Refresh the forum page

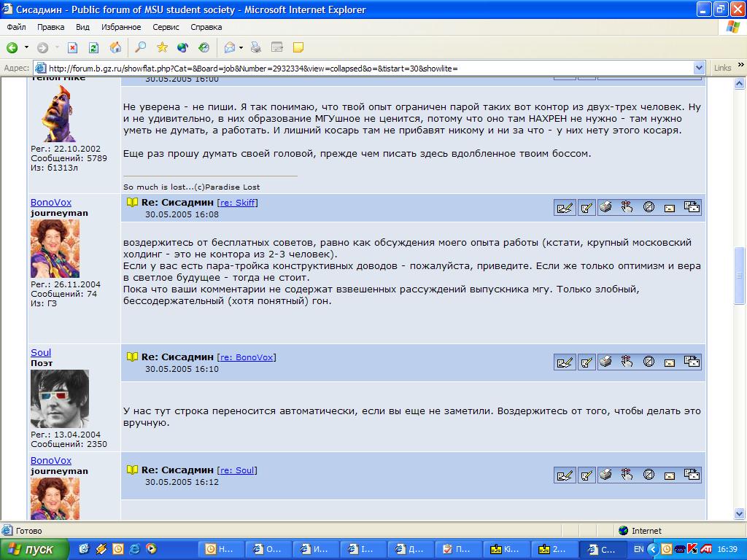pyautogui.click(x=94, y=47)
